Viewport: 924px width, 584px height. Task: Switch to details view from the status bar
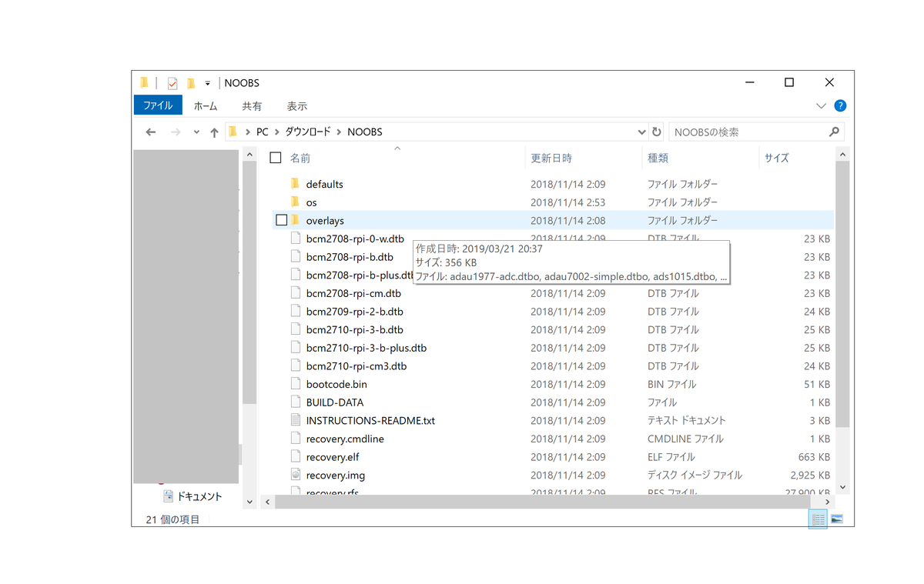(818, 519)
